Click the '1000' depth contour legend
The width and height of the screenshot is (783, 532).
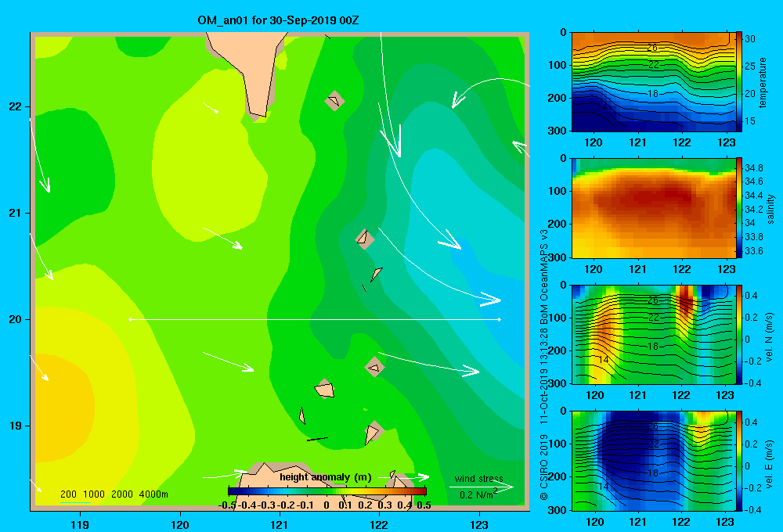click(x=93, y=494)
